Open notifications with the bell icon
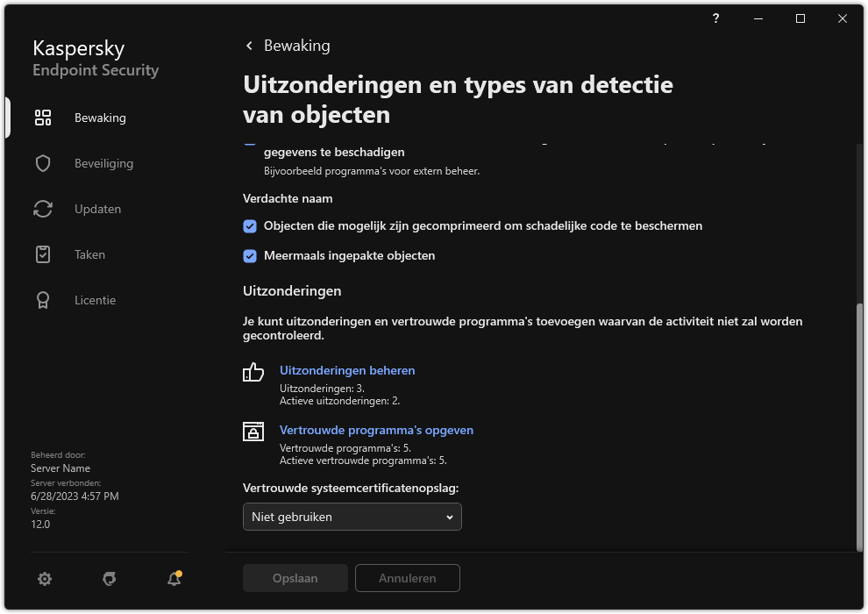Image resolution: width=868 pixels, height=614 pixels. point(173,579)
